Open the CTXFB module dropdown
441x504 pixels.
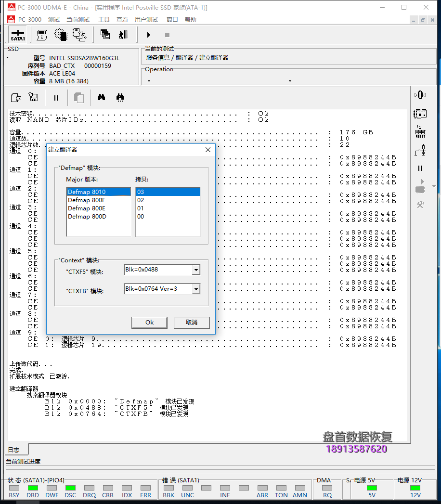(196, 289)
